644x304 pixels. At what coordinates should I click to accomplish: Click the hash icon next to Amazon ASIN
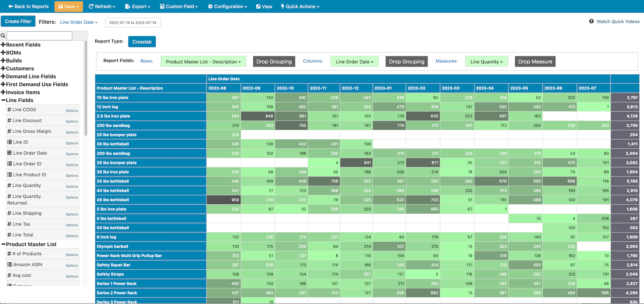(9, 264)
